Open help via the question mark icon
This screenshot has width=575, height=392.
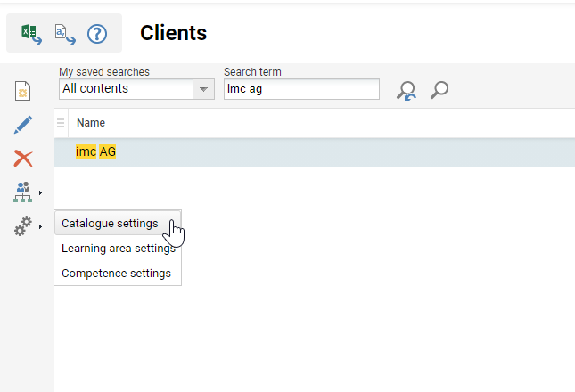point(96,34)
